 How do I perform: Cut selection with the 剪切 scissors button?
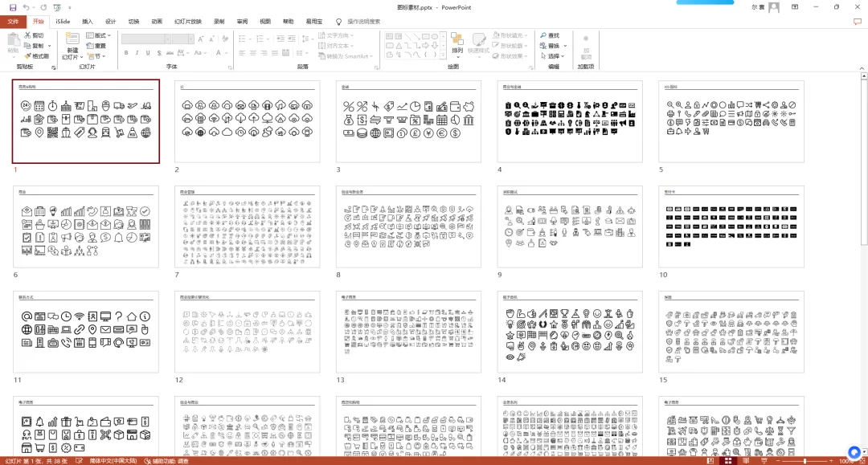click(x=34, y=35)
